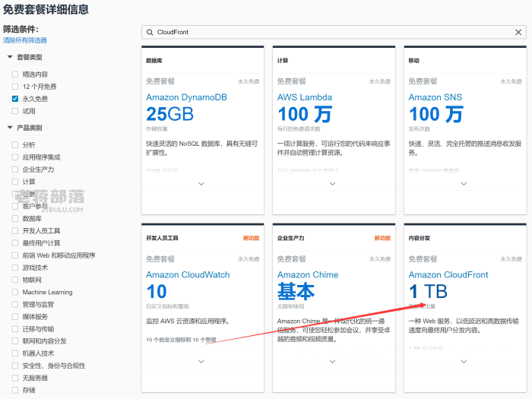Check the 机器人技术 checkbox
532x399 pixels.
click(15, 353)
